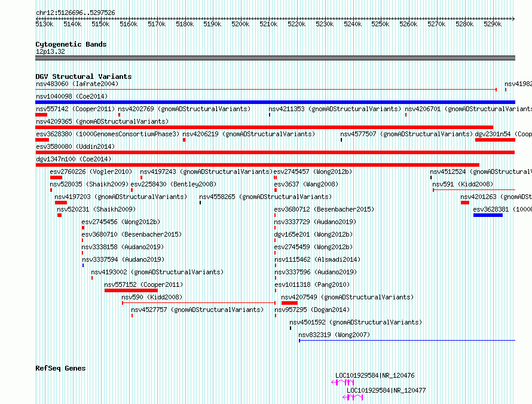Select the esv2258430 (Bentley2008) label
This screenshot has width=532, height=404.
[x=173, y=184]
